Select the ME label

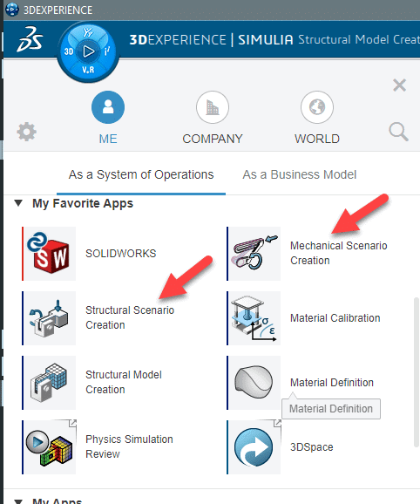click(108, 139)
